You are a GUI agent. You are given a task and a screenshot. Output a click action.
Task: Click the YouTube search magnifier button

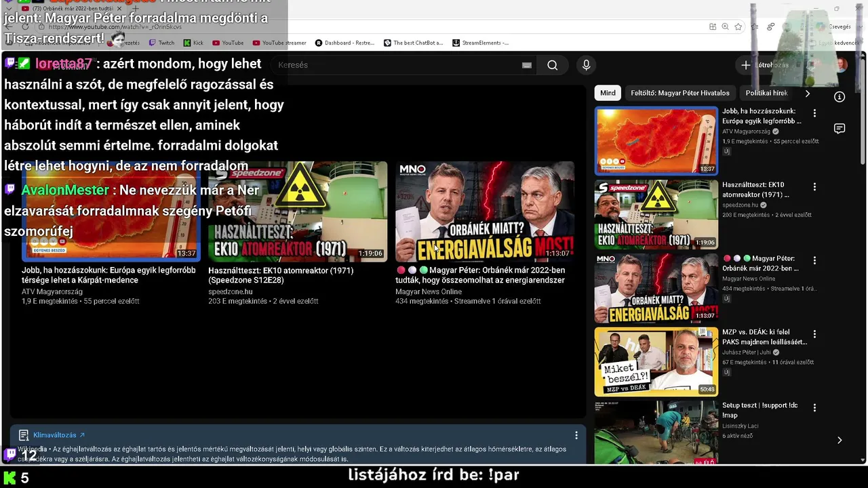(553, 65)
